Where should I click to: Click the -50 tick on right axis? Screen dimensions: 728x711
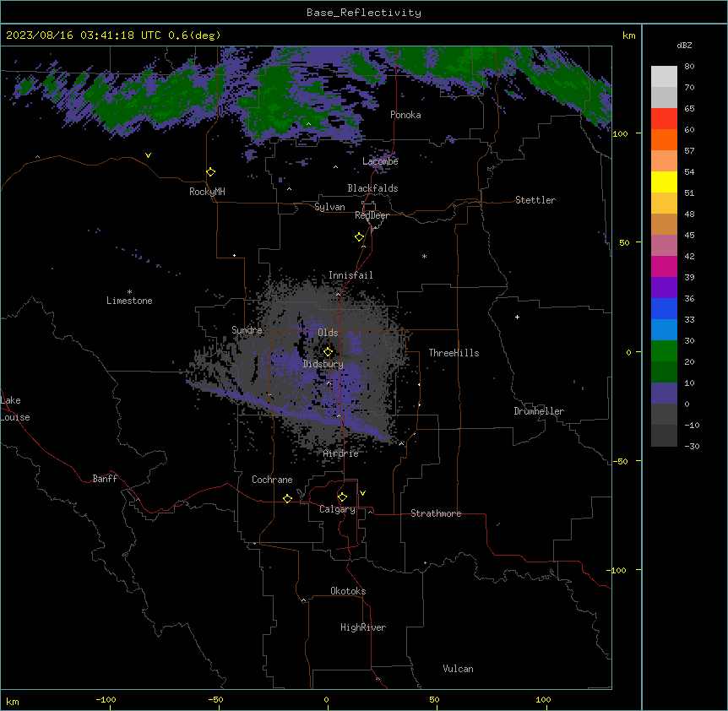point(621,461)
